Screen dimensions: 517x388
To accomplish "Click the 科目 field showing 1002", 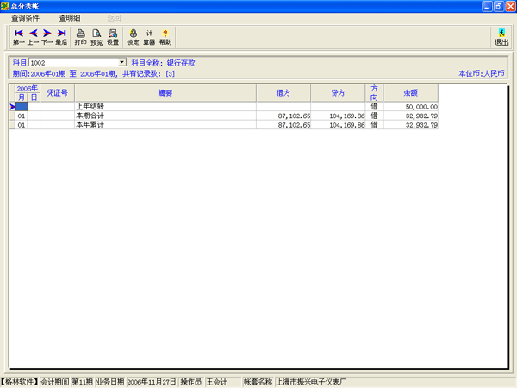I will (74, 62).
